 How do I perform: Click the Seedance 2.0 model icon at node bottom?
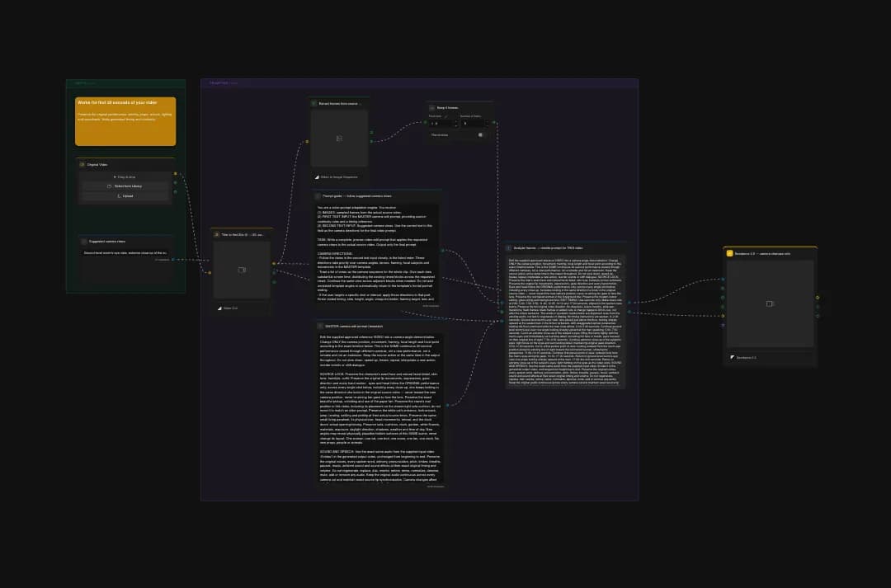pos(733,358)
